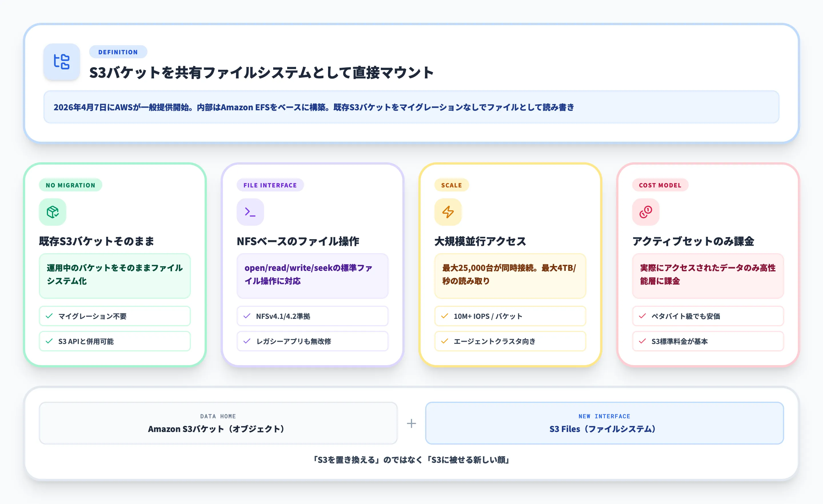
Task: Click the green checkmark beside マイグレーション不要
Action: pos(49,316)
